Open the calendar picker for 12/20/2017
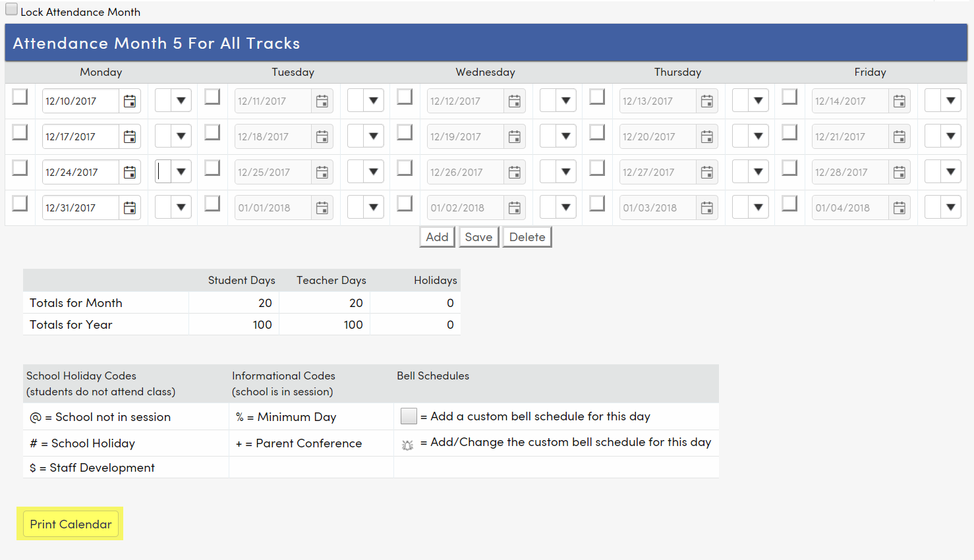Viewport: 974px width, 560px height. pos(707,136)
